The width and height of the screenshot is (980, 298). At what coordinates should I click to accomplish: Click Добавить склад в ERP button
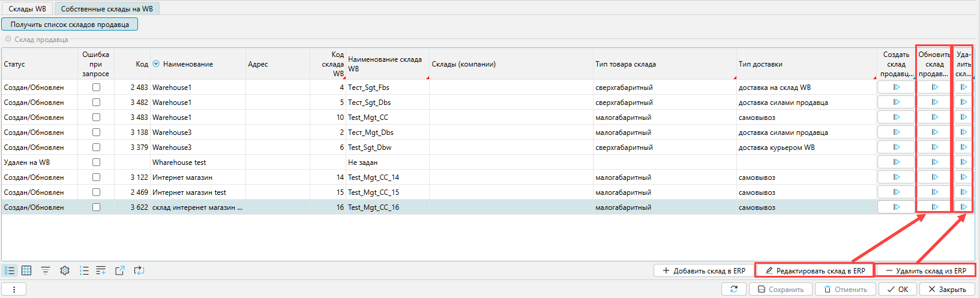click(703, 271)
